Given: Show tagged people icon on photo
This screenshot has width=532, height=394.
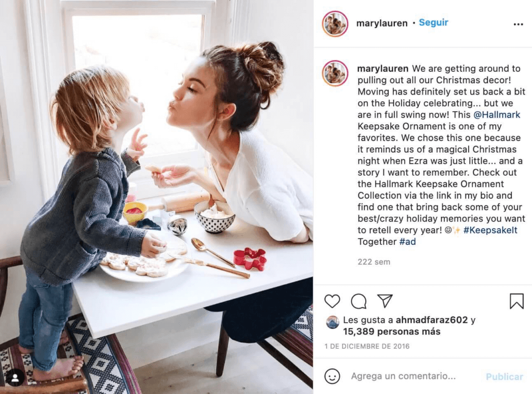Looking at the screenshot, I should coord(15,377).
